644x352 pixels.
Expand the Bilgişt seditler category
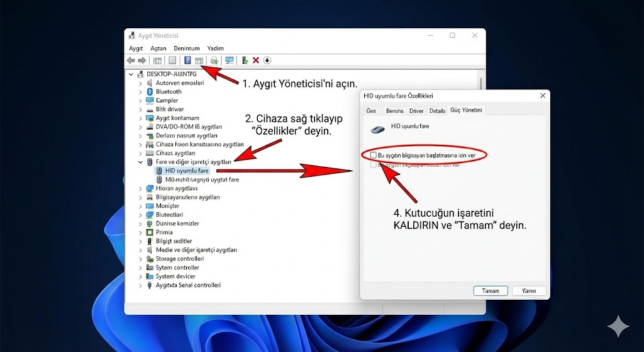coord(140,241)
